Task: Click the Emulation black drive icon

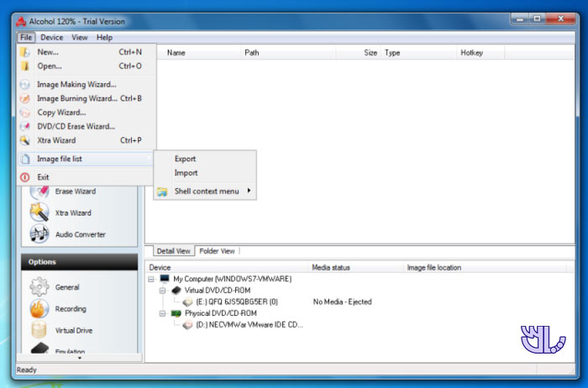Action: point(39,349)
